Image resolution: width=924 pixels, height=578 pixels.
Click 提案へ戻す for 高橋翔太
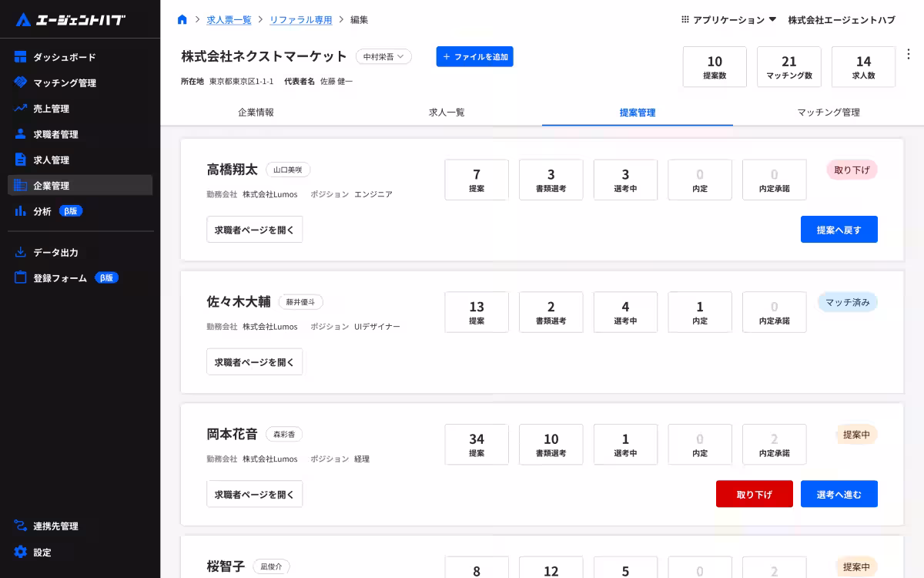point(839,229)
